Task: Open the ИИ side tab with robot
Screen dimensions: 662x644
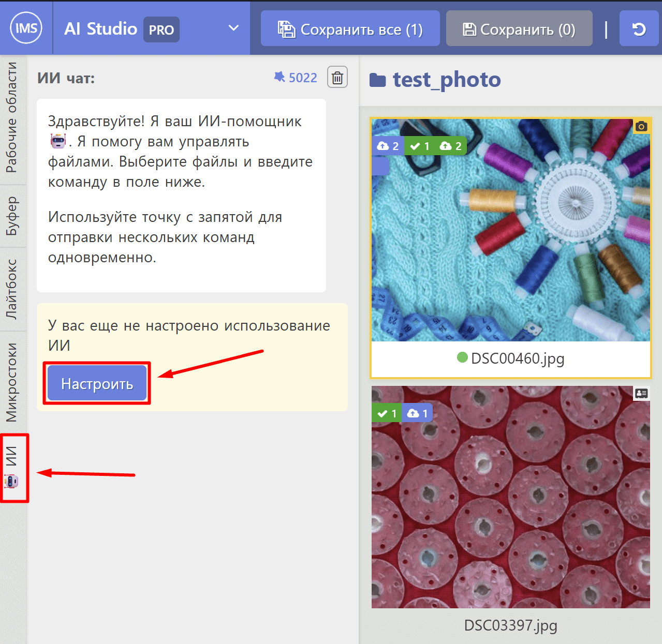Action: tap(12, 467)
